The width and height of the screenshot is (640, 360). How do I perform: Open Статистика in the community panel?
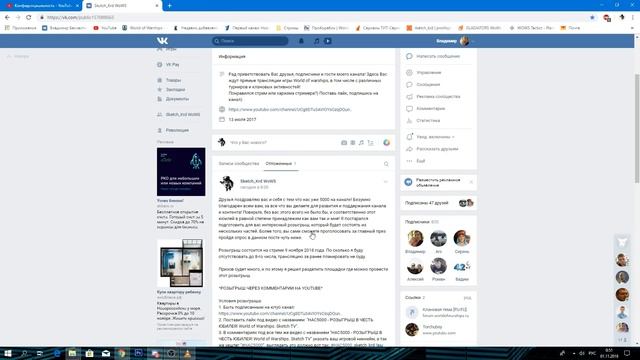click(428, 121)
